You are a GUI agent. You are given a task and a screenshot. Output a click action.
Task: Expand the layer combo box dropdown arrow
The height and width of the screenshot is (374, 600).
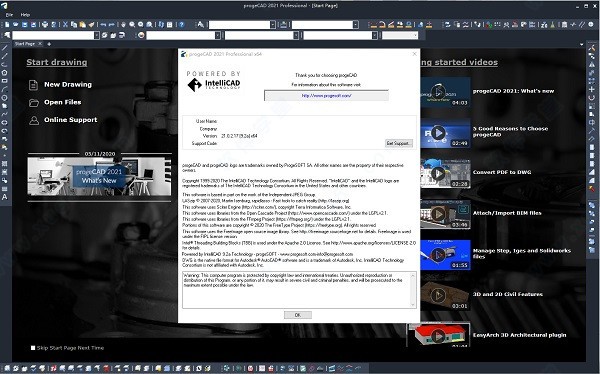tap(96, 35)
